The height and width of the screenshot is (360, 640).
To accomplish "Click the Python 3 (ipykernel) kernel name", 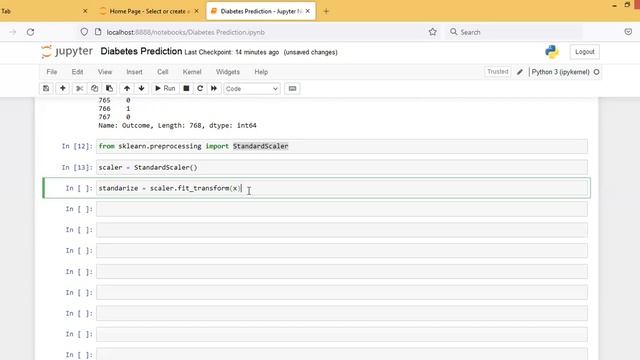I will tap(560, 72).
